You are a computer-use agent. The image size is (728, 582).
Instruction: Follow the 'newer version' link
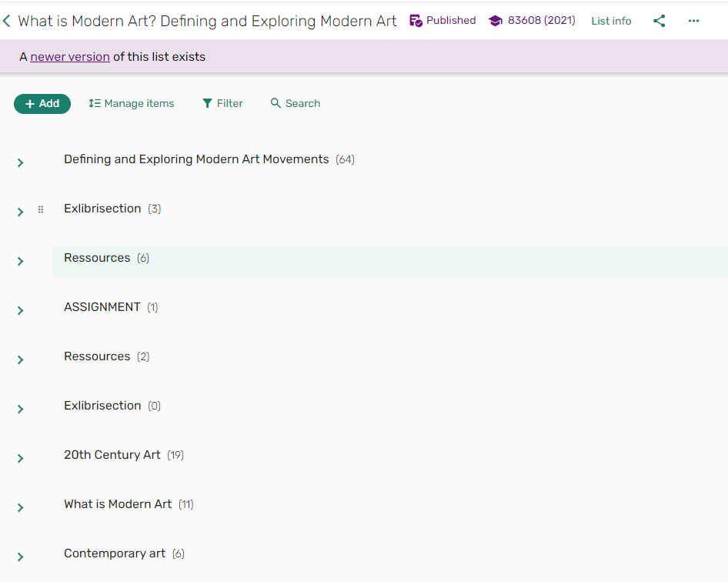(70, 56)
